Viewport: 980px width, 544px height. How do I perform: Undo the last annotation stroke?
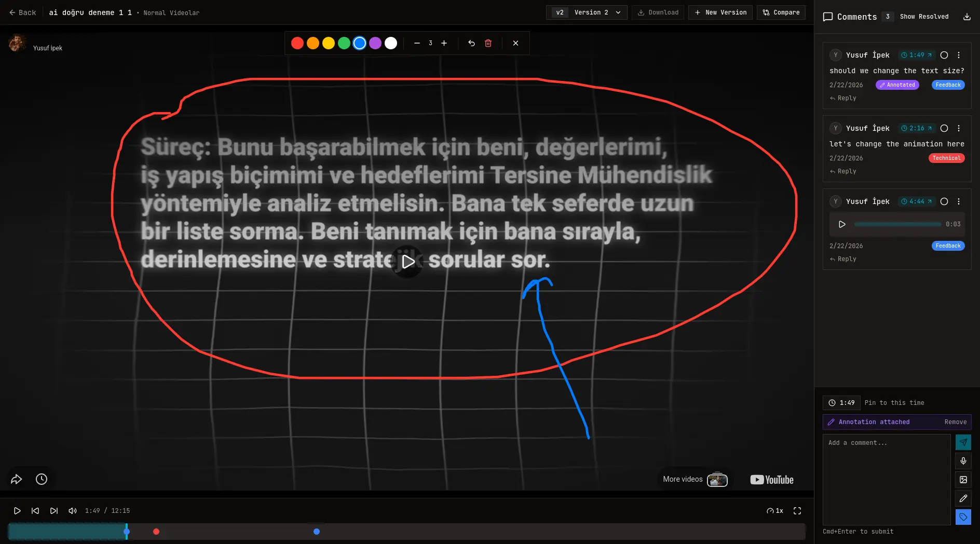pyautogui.click(x=471, y=43)
